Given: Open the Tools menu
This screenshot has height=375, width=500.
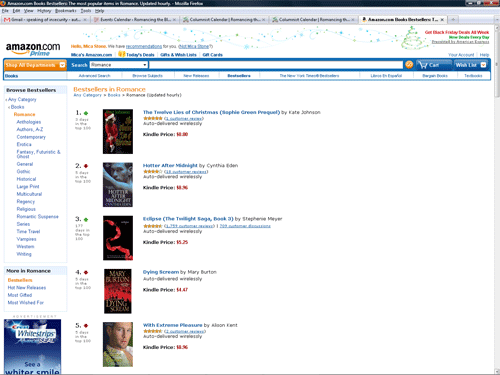Looking at the screenshot, I should pyautogui.click(x=86, y=11).
